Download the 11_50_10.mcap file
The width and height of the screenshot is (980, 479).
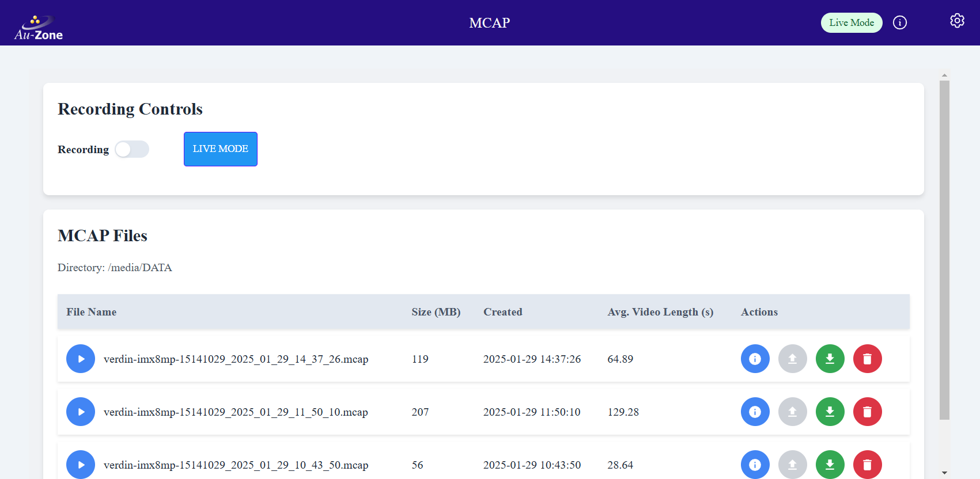(x=830, y=412)
